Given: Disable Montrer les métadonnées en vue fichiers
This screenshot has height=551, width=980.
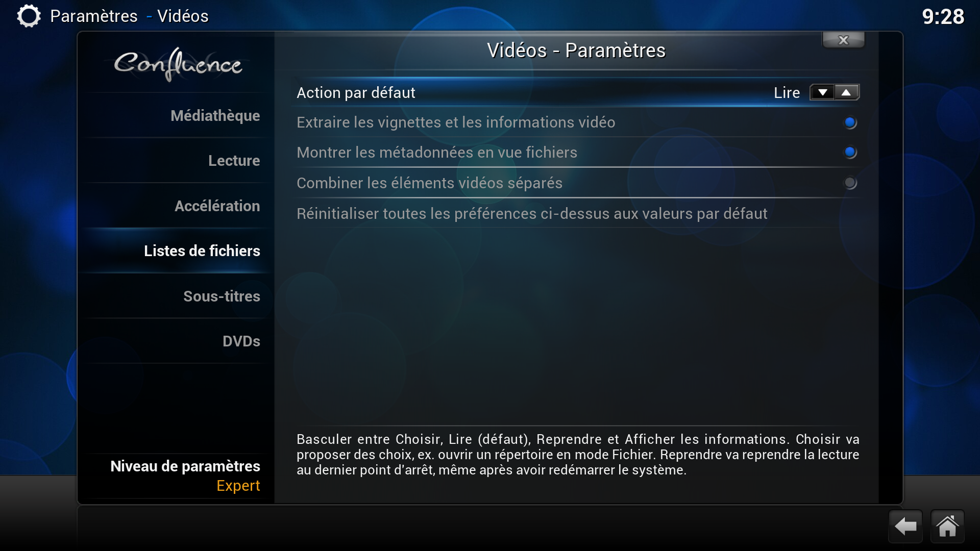Looking at the screenshot, I should (x=850, y=152).
